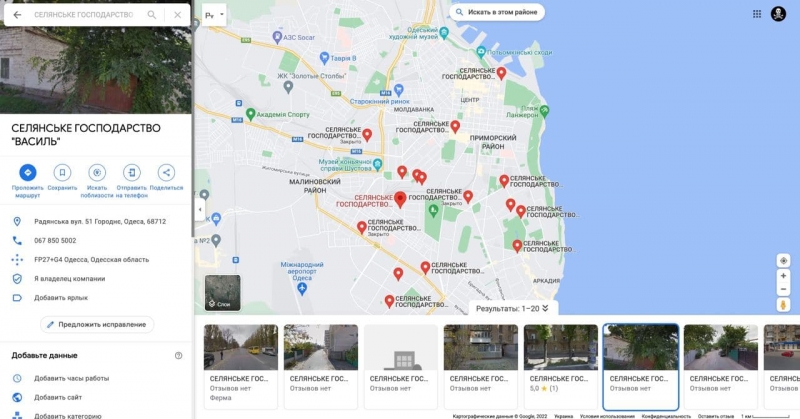Click Search this area button

tap(497, 12)
